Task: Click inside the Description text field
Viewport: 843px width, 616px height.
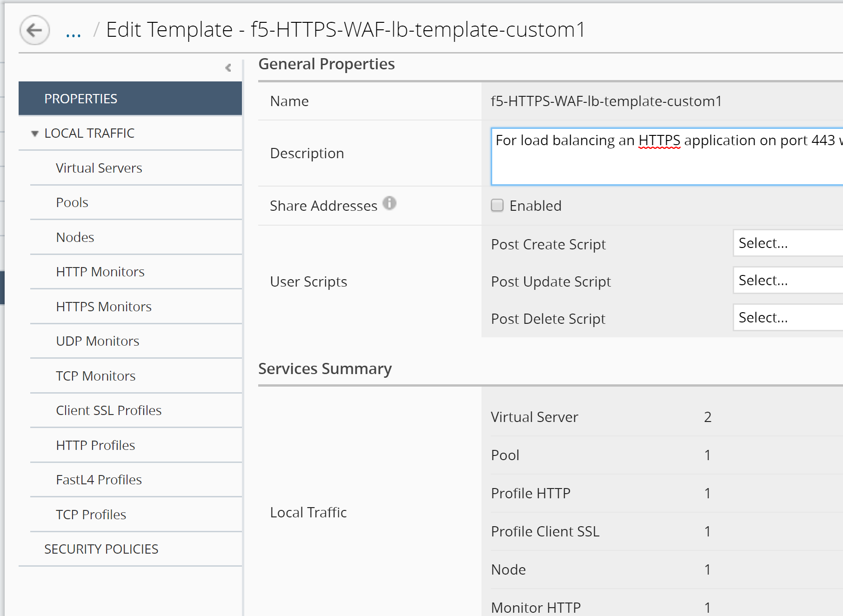Action: point(667,156)
